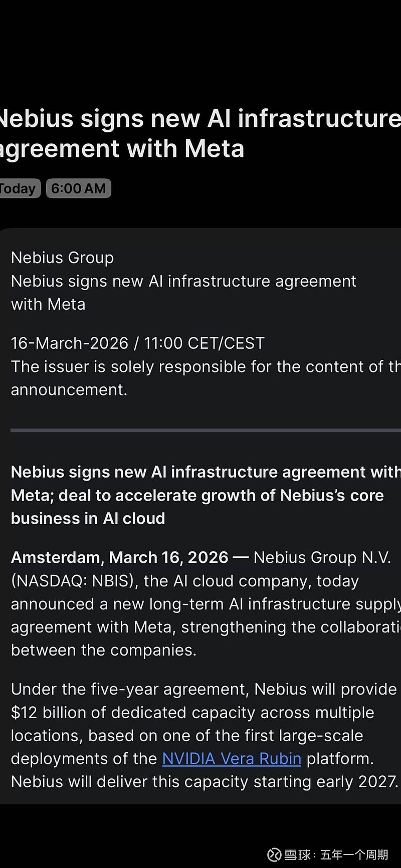
Task: Tap the sentence about delivery starting early 2027
Action: (205, 782)
